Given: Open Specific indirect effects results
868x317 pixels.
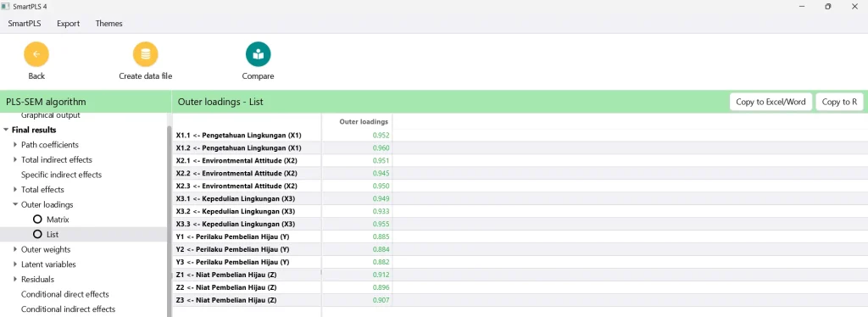Looking at the screenshot, I should [61, 175].
